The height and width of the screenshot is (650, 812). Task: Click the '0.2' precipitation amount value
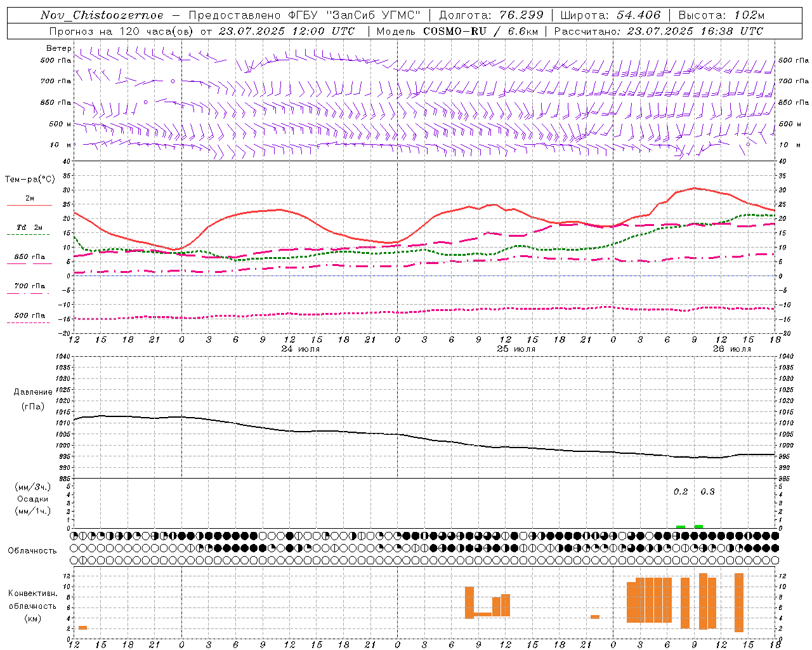click(681, 492)
